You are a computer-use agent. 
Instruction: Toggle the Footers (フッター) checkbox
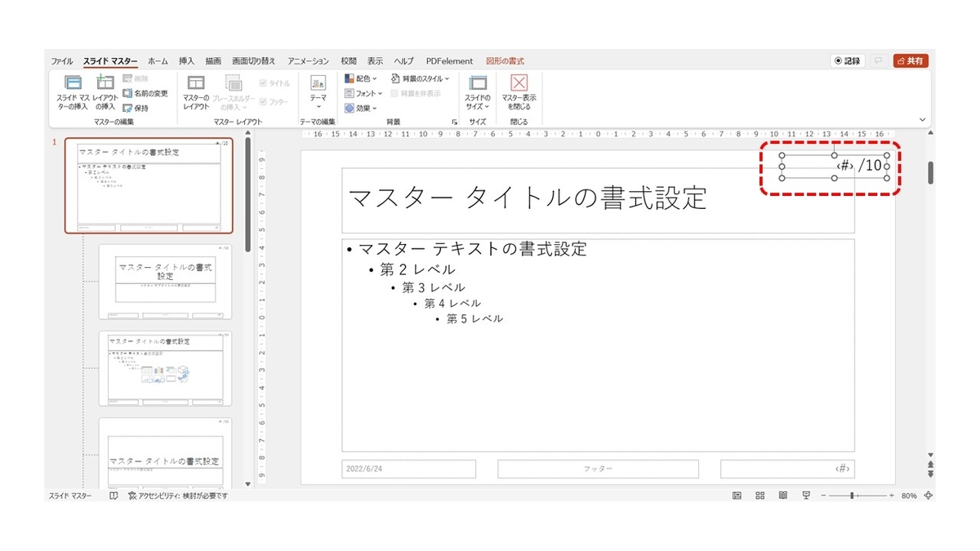[x=274, y=101]
